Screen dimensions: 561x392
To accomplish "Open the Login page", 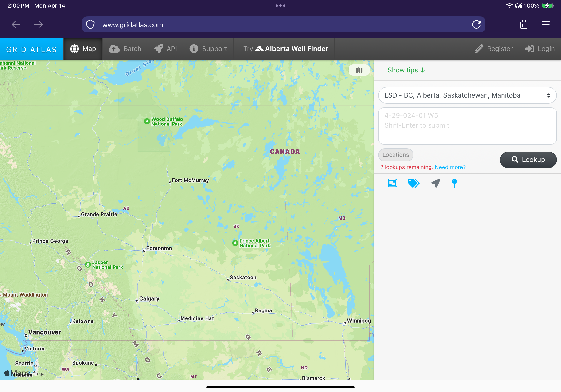I will click(x=540, y=49).
